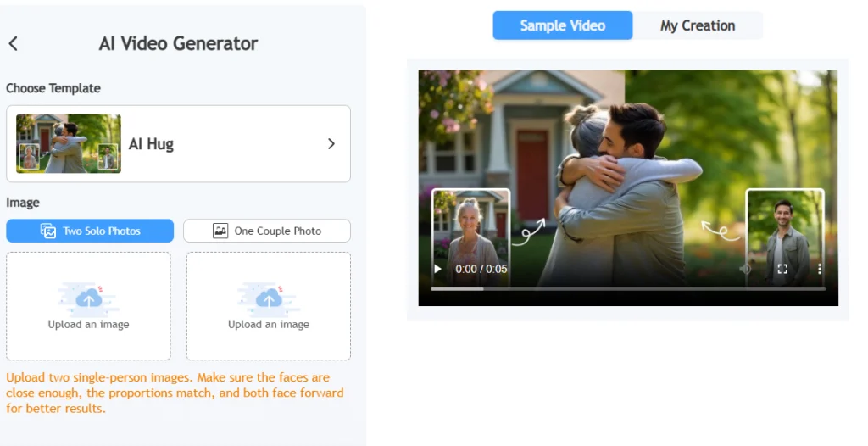Click the sample video preview frame
Viewport: 868px width, 446px height.
628,188
